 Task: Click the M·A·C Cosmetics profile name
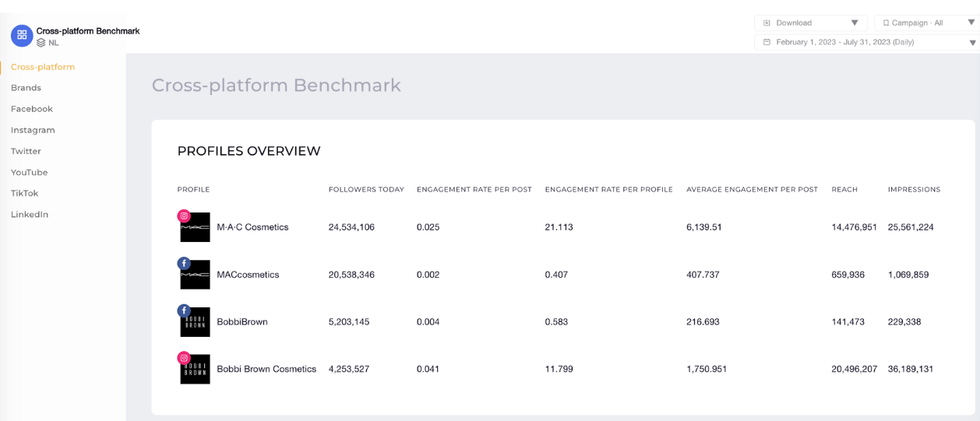252,227
